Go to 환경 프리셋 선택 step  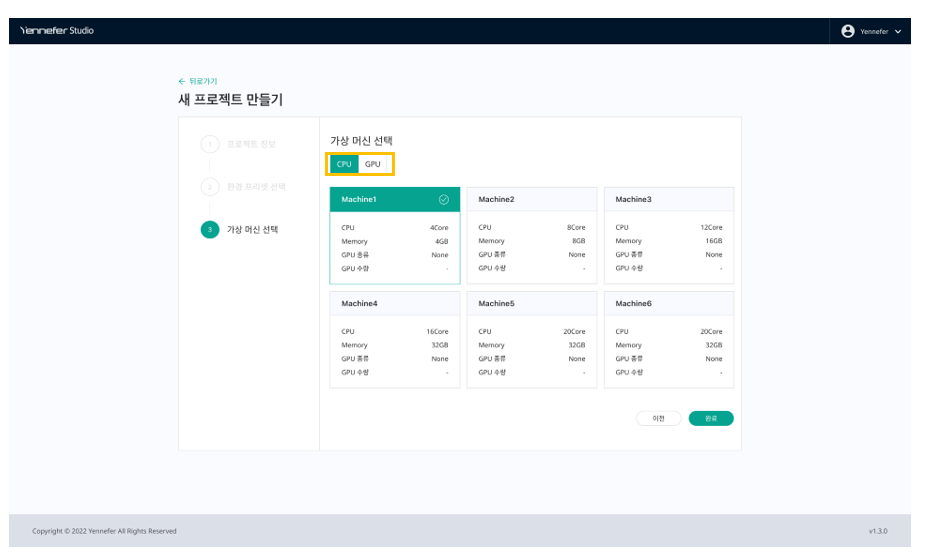click(x=256, y=187)
